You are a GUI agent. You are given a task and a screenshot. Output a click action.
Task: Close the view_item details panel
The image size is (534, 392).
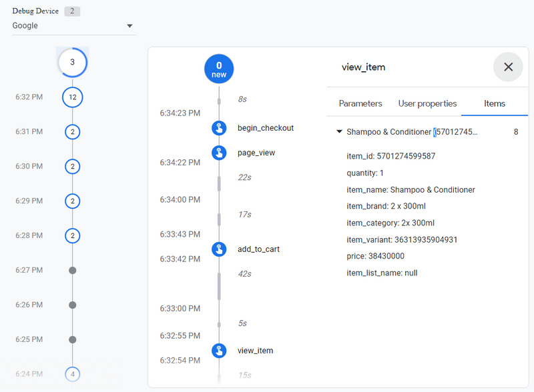508,67
